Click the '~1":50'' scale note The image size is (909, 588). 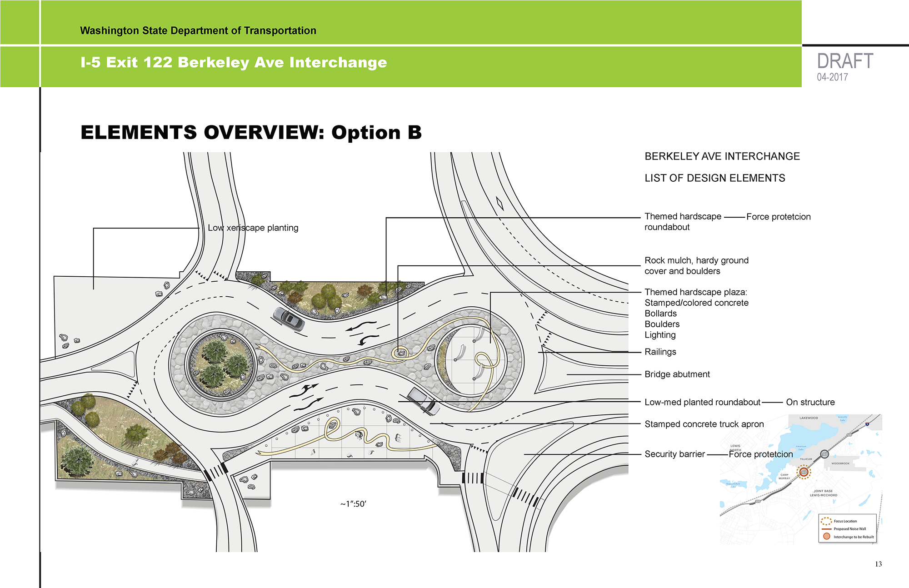pyautogui.click(x=353, y=504)
